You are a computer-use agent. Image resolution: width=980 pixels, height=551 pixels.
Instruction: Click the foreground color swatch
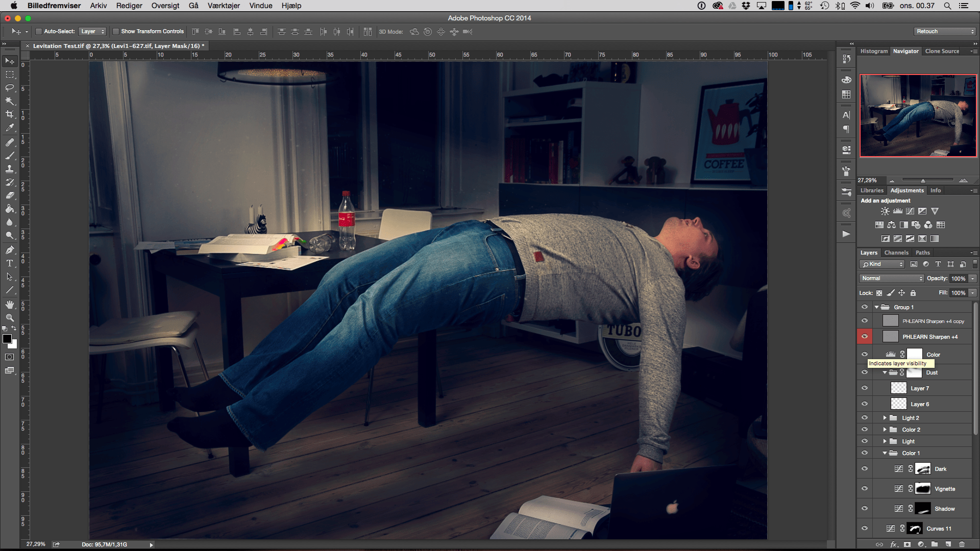point(7,339)
